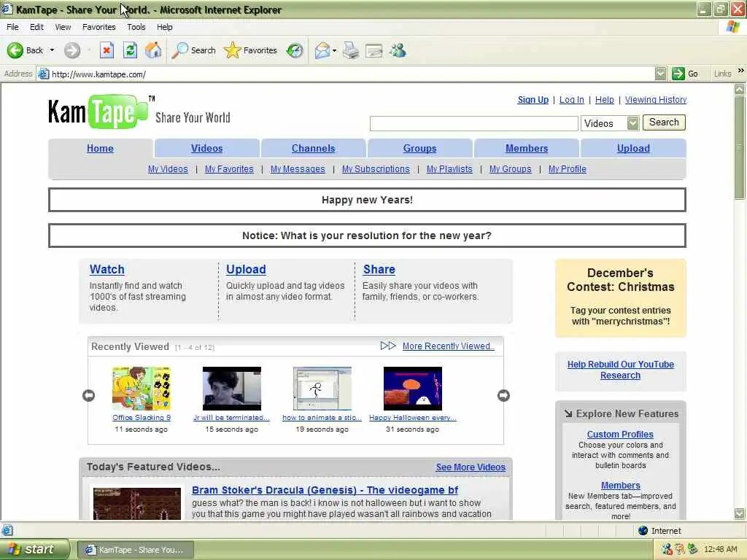
Task: Click the Share heading link
Action: click(x=379, y=270)
